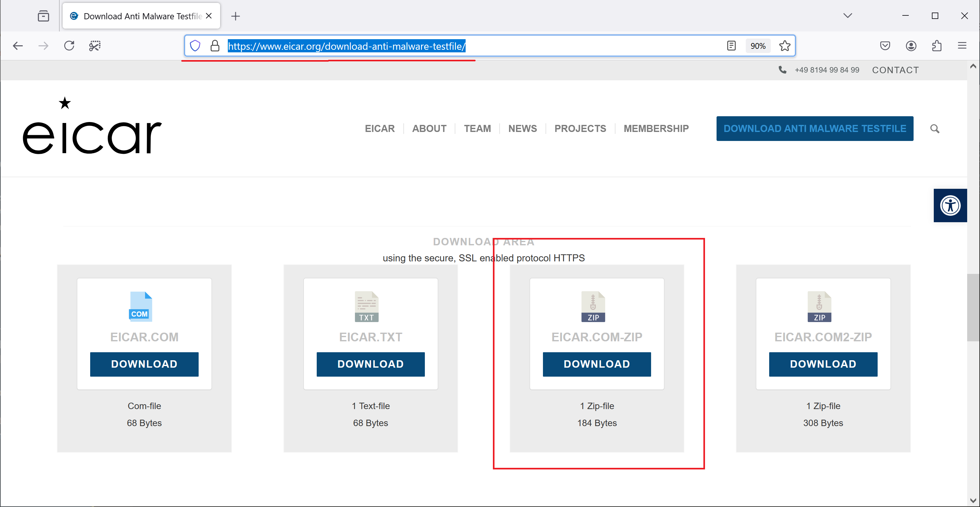Click the ZIP icon above EICAR.COM-ZIP

(593, 306)
